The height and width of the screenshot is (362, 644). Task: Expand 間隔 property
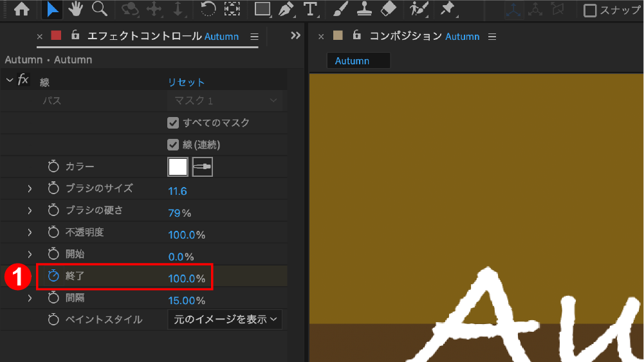pos(30,298)
